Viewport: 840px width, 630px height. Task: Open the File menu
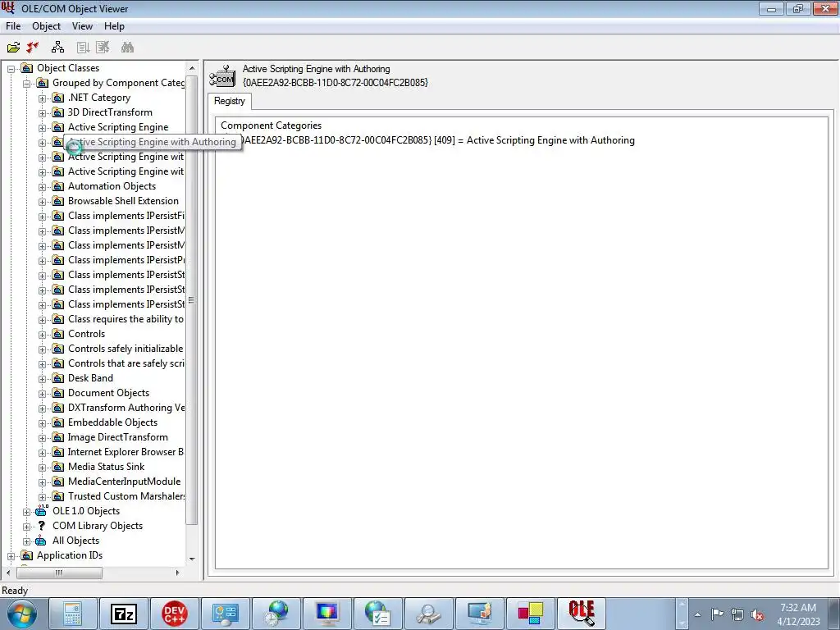pos(13,26)
